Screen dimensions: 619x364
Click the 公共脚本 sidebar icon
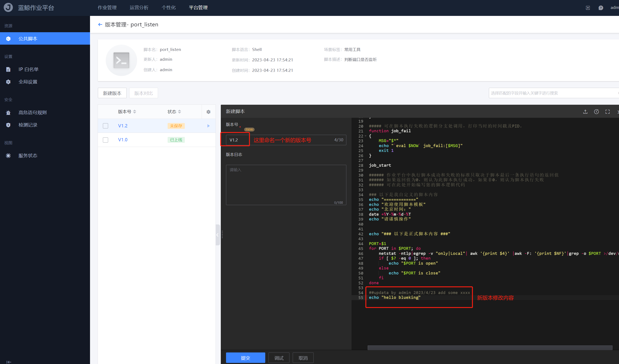8,39
